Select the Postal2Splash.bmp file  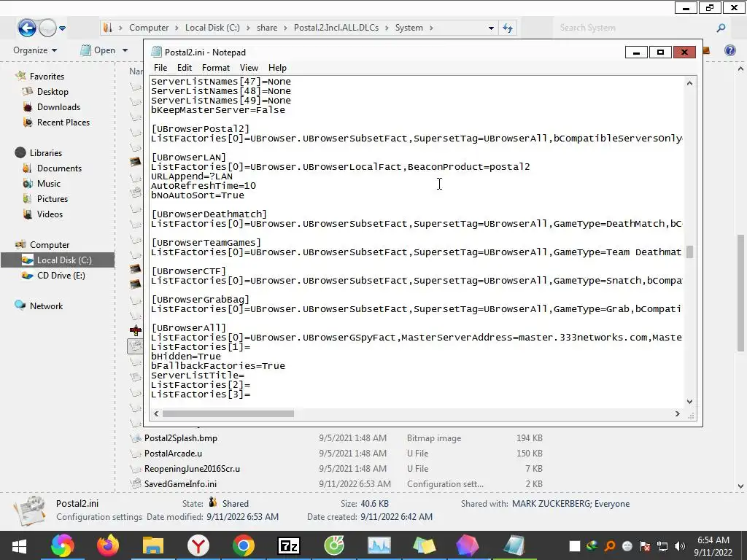click(181, 438)
